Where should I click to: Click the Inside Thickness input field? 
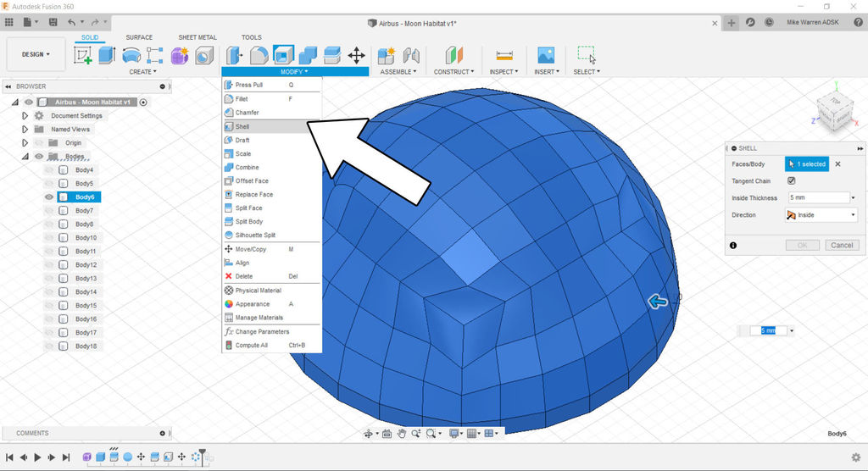click(818, 197)
